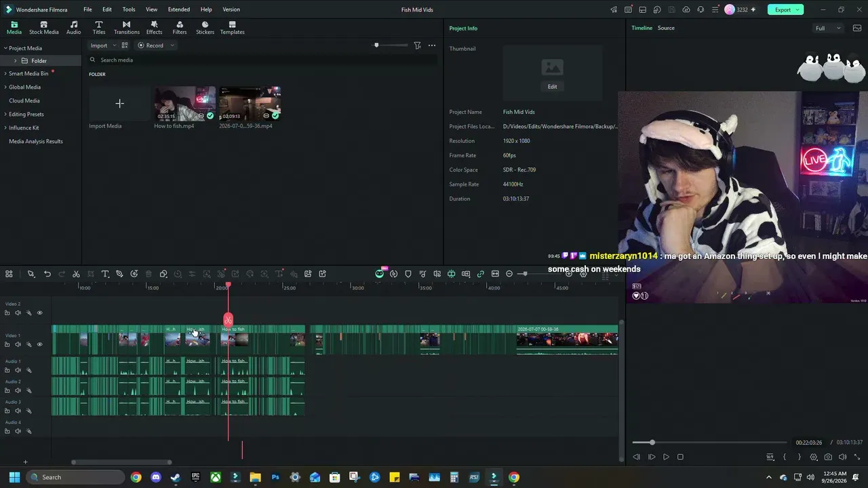Click the timeline zoom slider
This screenshot has width=868, height=488.
tap(523, 274)
